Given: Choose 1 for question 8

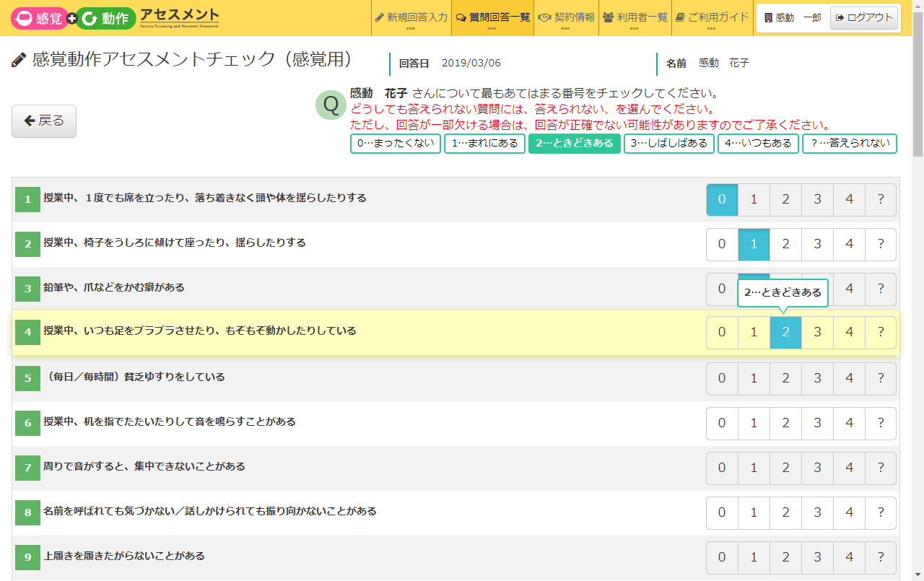Looking at the screenshot, I should pos(754,513).
